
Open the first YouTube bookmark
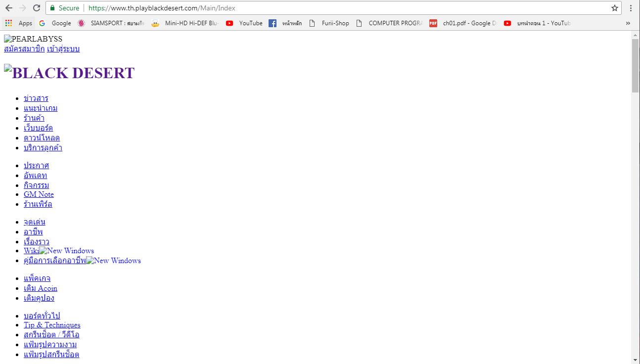[x=244, y=23]
